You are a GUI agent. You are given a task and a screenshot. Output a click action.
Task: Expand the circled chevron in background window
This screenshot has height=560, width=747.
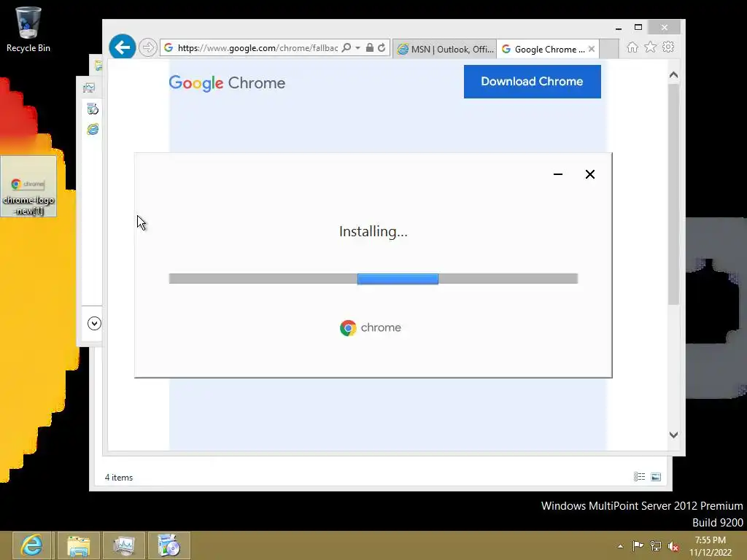pos(94,324)
